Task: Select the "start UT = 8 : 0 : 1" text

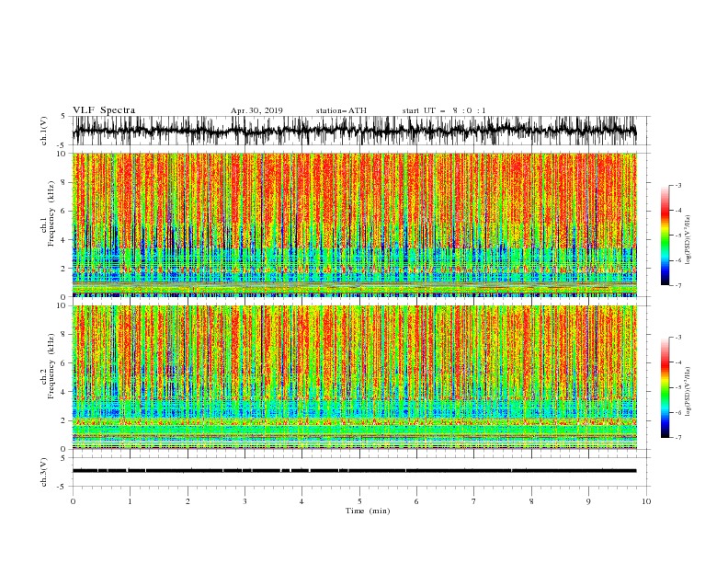Action: 444,110
